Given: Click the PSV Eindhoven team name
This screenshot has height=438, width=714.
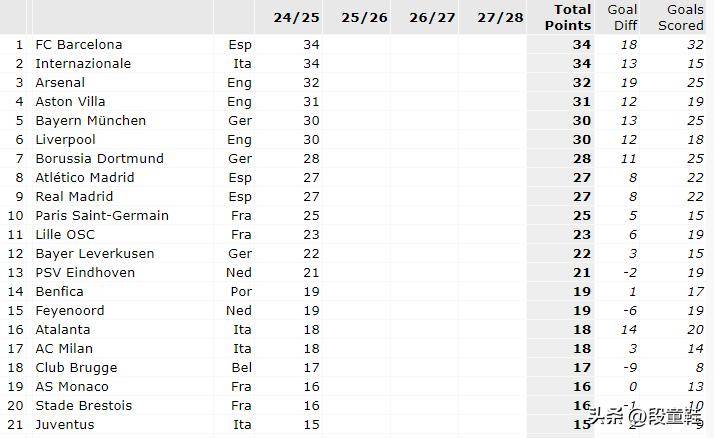Looking at the screenshot, I should (85, 273).
